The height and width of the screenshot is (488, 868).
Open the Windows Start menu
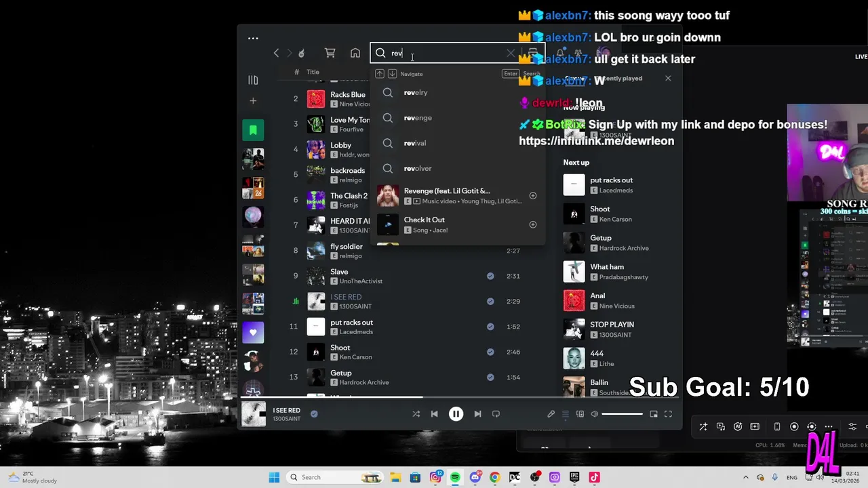(x=274, y=477)
